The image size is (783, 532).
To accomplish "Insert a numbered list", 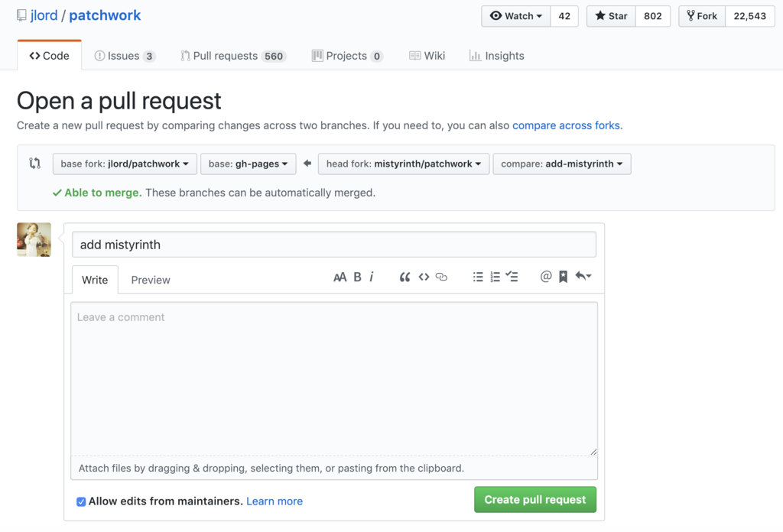I will (x=495, y=277).
